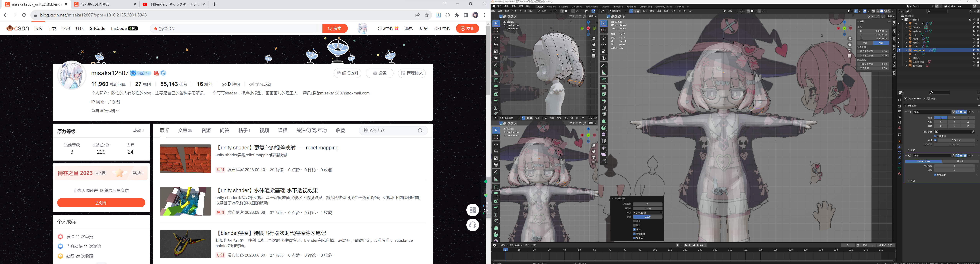Select the Measure ruler tool in the large back-view viewport
Screen dimensions: 980x264
pyautogui.click(x=604, y=72)
